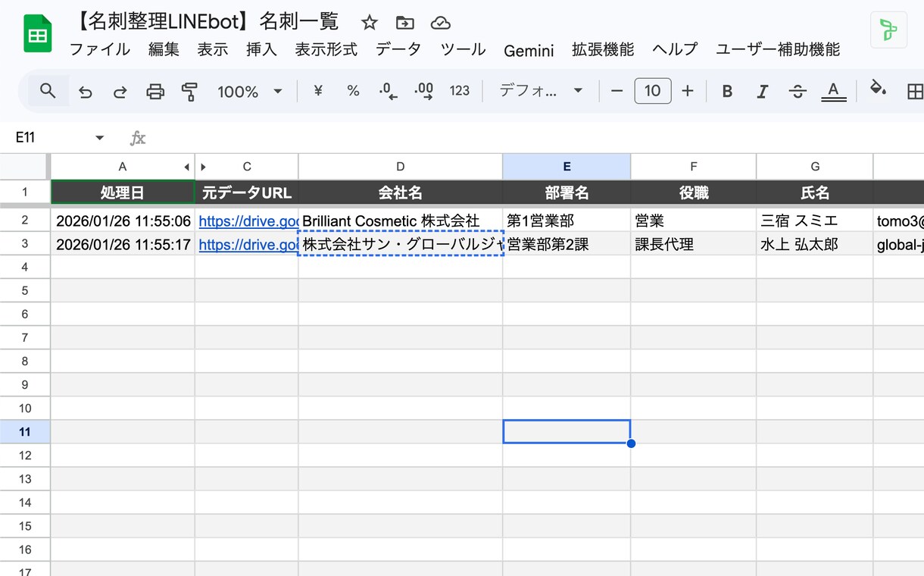
Task: Decrease font size with minus button
Action: pyautogui.click(x=617, y=91)
